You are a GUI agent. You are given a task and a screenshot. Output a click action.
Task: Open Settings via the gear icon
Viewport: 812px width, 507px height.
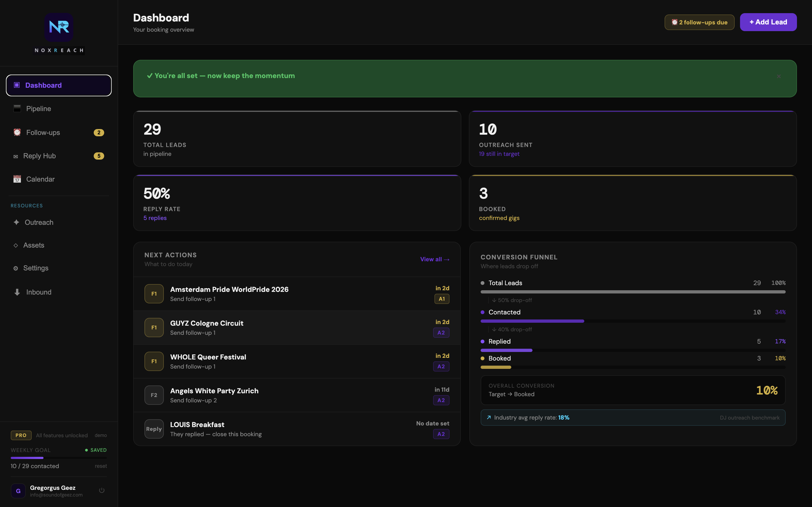click(x=16, y=268)
